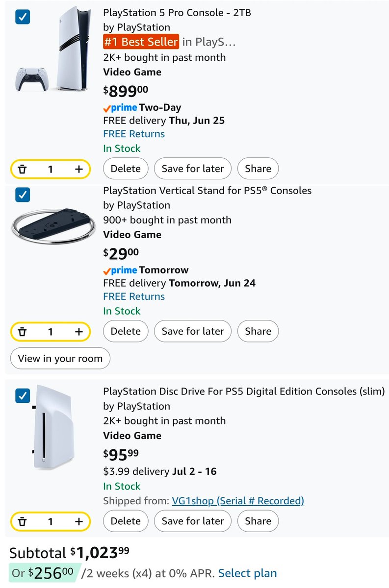Delete the PS5 Pro Console from cart
The width and height of the screenshot is (389, 588).
tap(126, 169)
